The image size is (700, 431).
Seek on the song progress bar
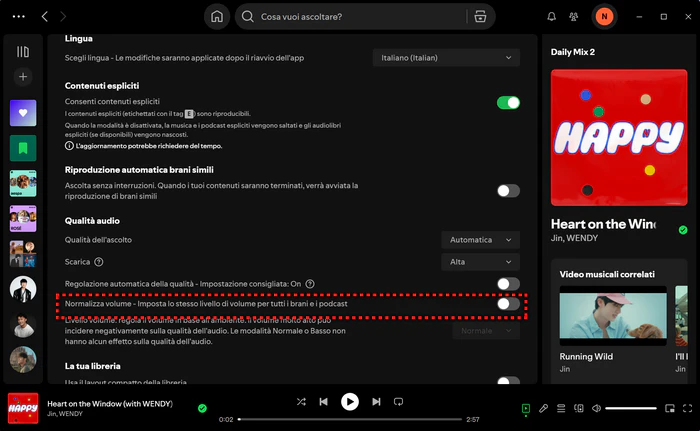[350, 419]
